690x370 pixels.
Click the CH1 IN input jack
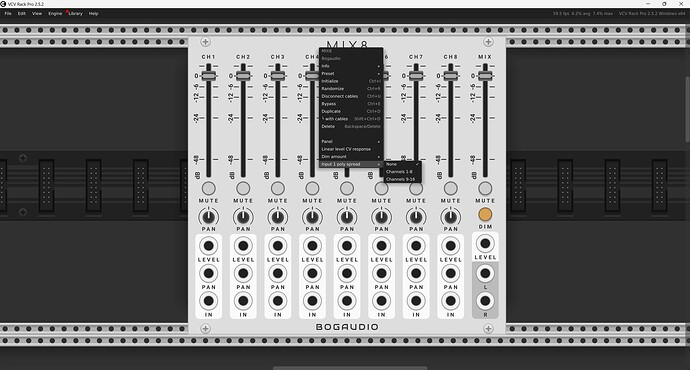[209, 301]
